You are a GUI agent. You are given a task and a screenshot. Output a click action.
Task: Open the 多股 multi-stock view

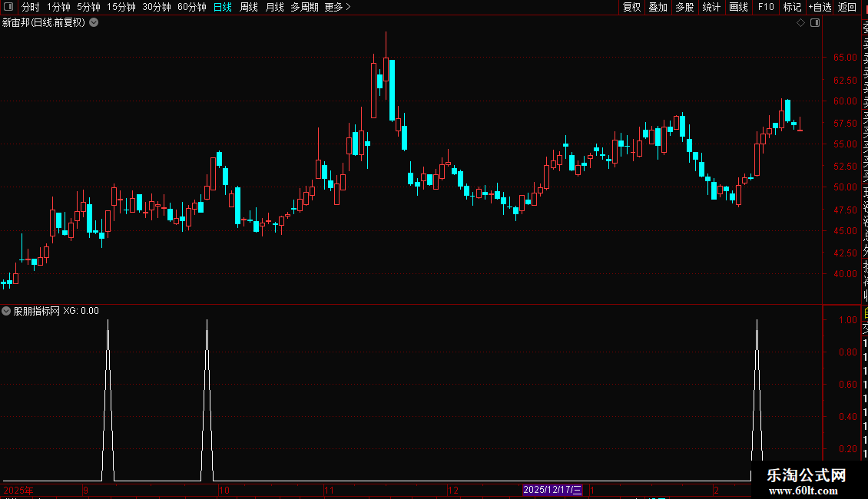tap(684, 7)
